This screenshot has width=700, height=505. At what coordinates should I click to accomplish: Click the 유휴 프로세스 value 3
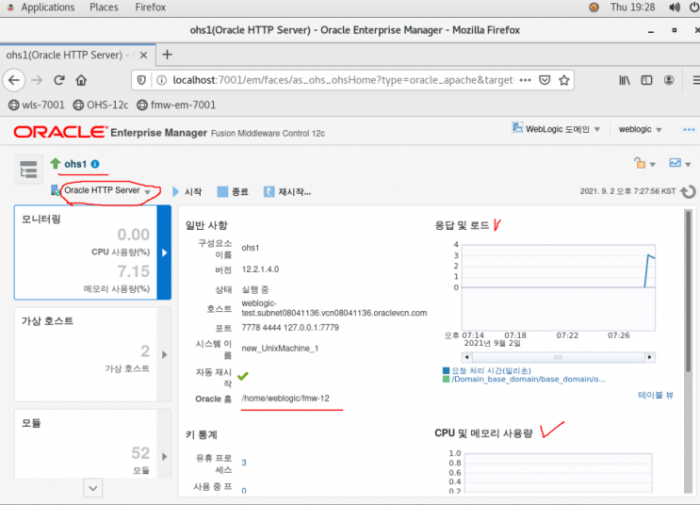[x=244, y=463]
